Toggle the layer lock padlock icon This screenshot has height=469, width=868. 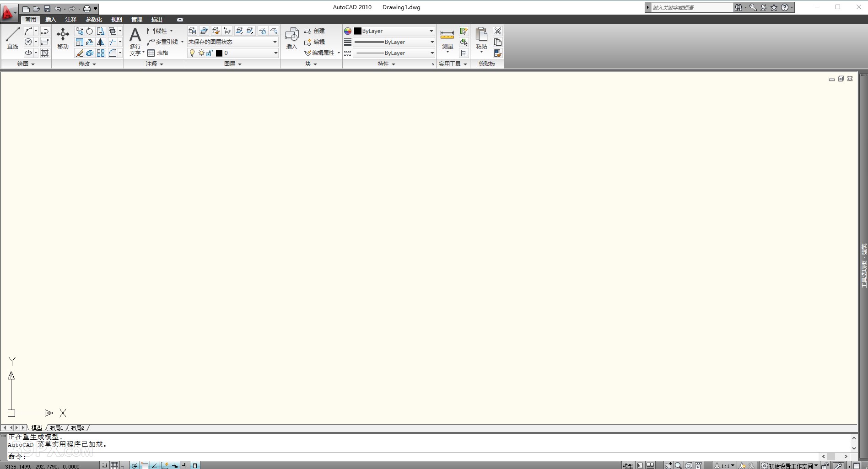(210, 53)
